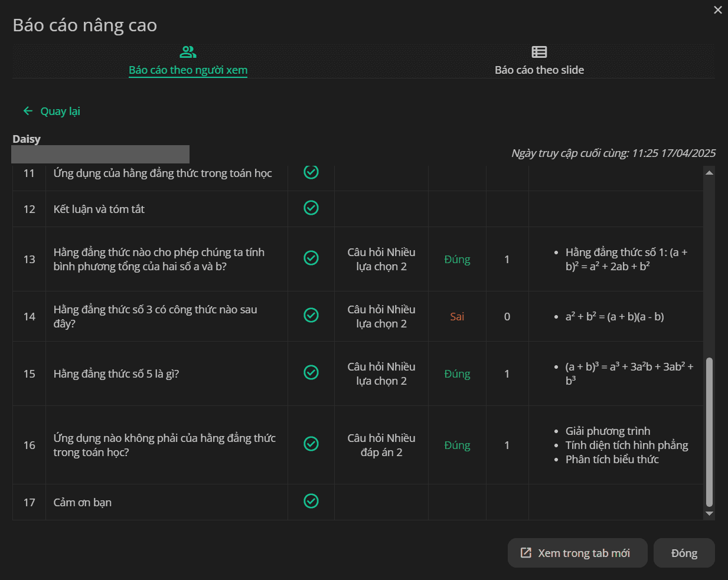The image size is (728, 580).
Task: Click checkmark icon for row 11
Action: [x=311, y=172]
